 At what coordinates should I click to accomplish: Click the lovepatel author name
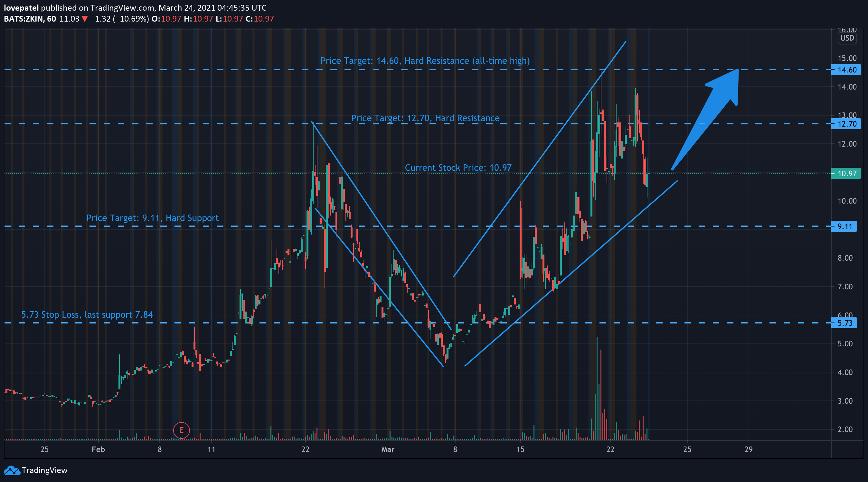pos(21,8)
